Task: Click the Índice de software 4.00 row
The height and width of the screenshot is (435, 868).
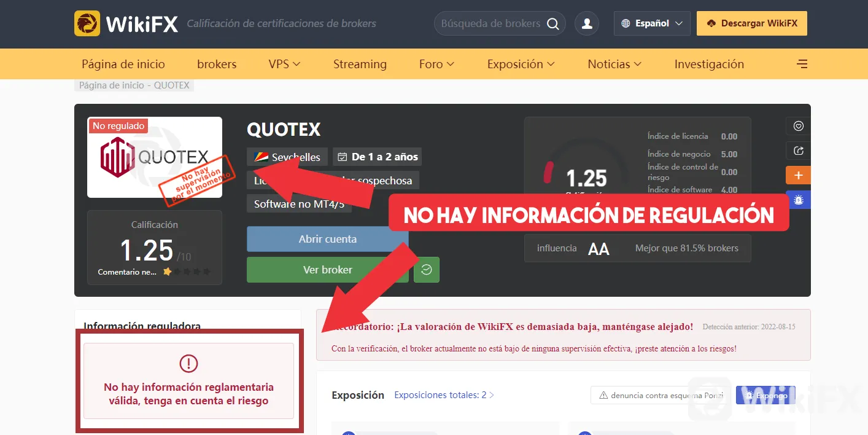Action: [692, 190]
